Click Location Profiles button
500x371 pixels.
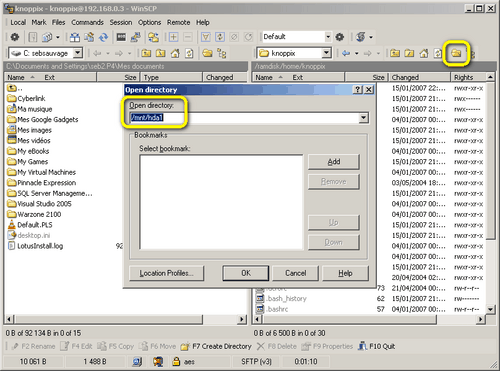(x=166, y=273)
